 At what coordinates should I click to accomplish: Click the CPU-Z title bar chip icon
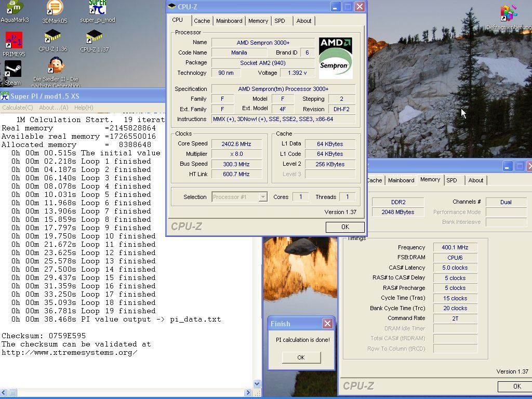172,6
